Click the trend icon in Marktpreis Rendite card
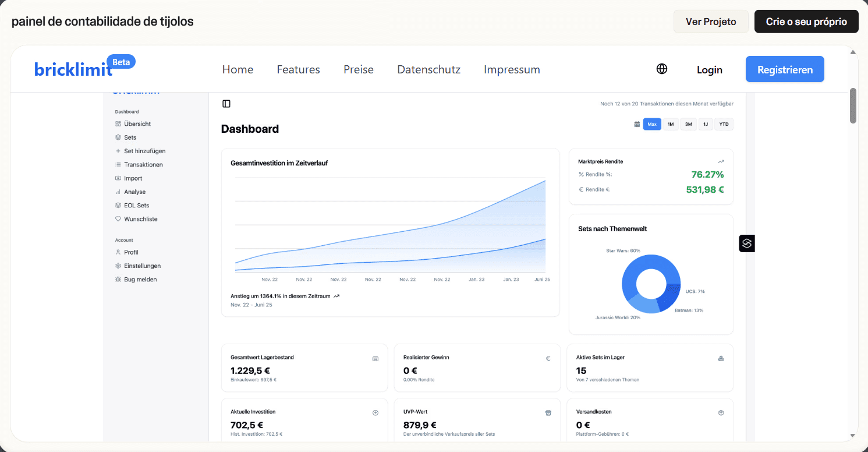 (721, 161)
